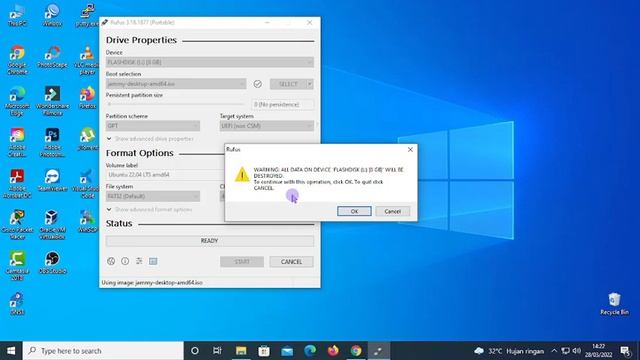The width and height of the screenshot is (640, 360).
Task: Open Mail app from taskbar
Action: [287, 351]
